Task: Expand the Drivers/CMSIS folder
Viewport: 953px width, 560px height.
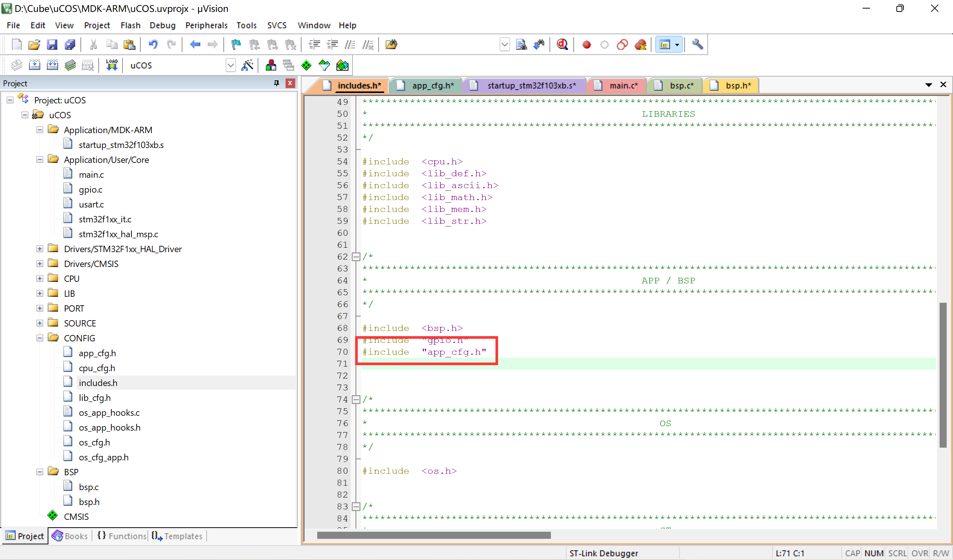Action: pyautogui.click(x=40, y=264)
